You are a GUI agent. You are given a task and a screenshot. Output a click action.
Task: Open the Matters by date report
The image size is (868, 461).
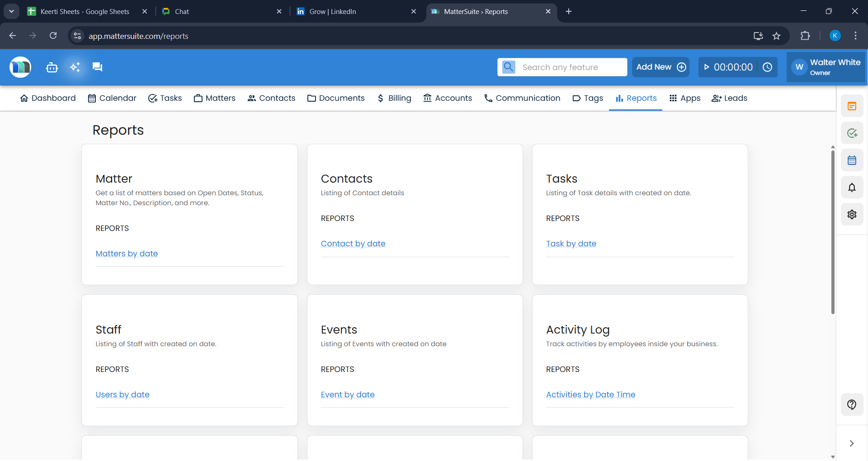pyautogui.click(x=127, y=253)
